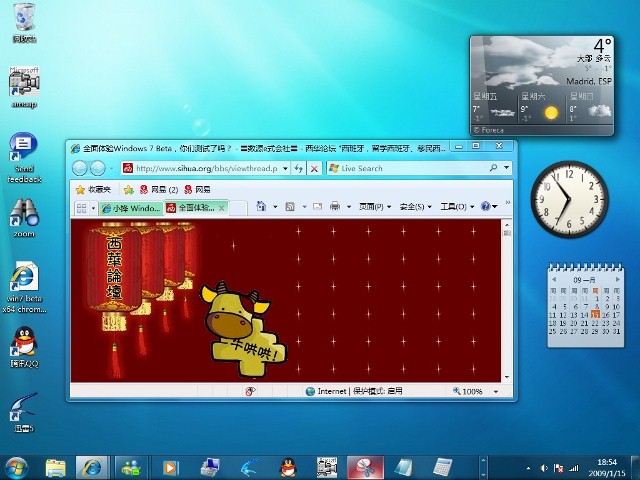640x480 pixels.
Task: Select the amcap desktop shortcut
Action: tap(24, 88)
